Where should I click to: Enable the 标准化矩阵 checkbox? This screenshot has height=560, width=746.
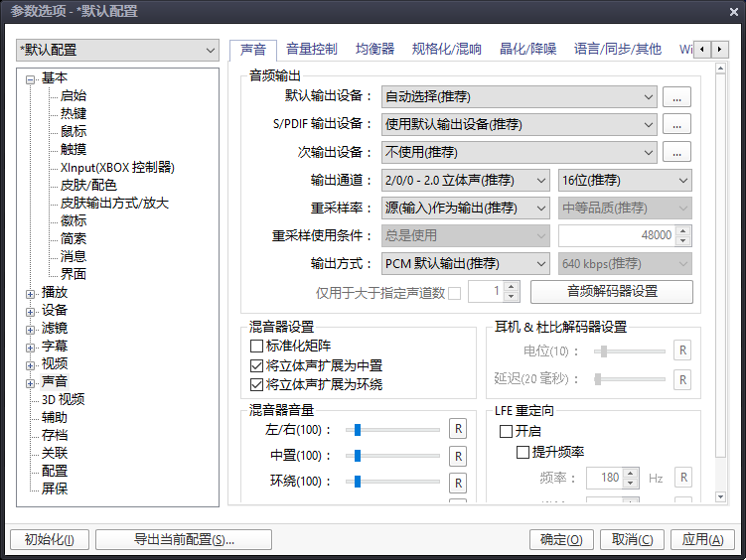pyautogui.click(x=256, y=347)
